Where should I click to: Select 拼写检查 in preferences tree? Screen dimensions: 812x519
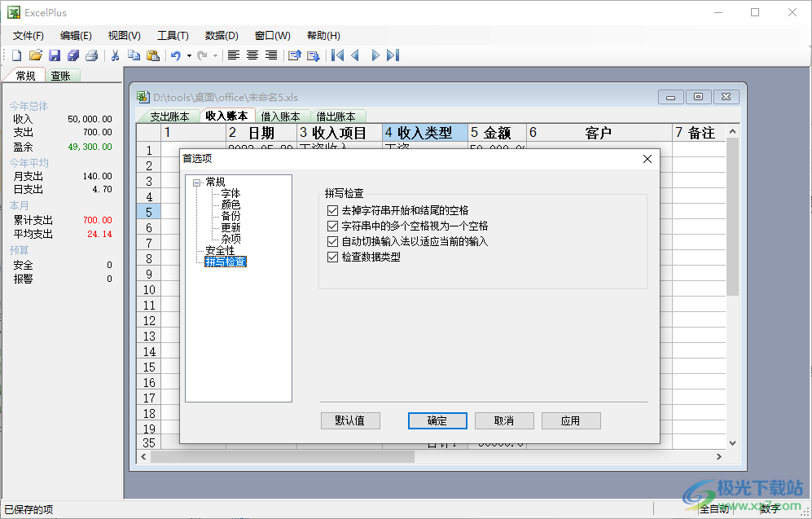coord(226,262)
